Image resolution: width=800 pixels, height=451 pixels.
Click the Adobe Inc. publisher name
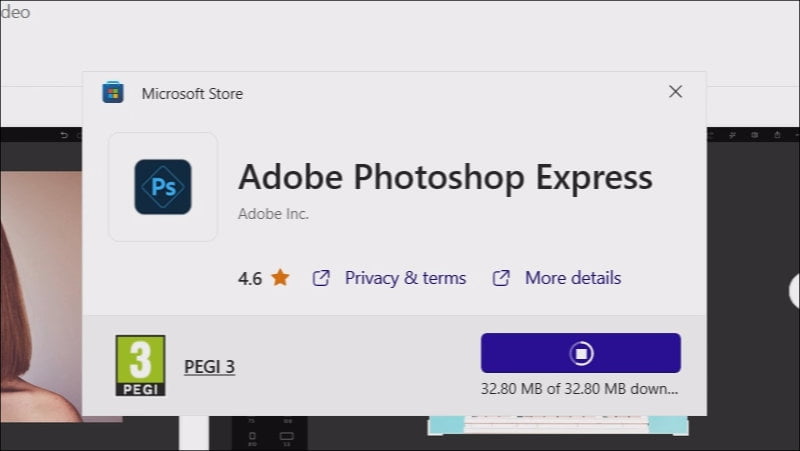click(273, 213)
